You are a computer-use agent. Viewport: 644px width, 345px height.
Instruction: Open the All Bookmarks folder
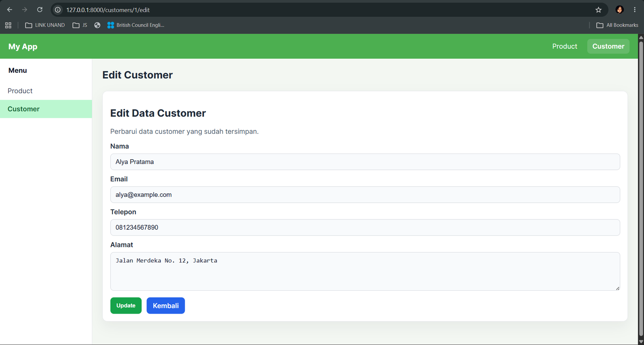617,25
